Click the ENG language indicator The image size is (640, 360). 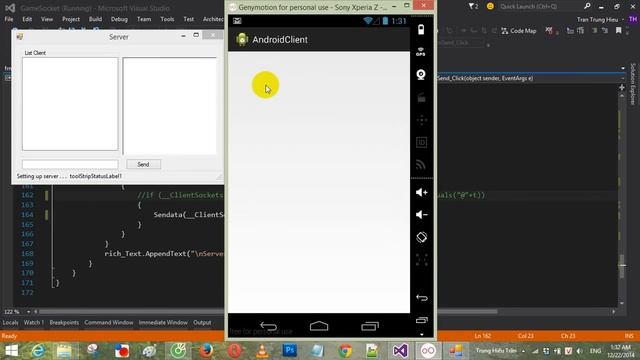(595, 351)
